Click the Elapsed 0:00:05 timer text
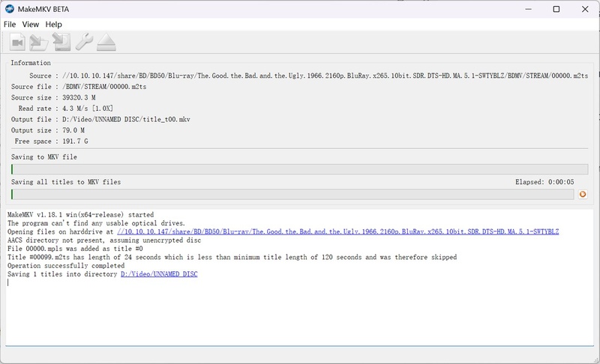 544,182
